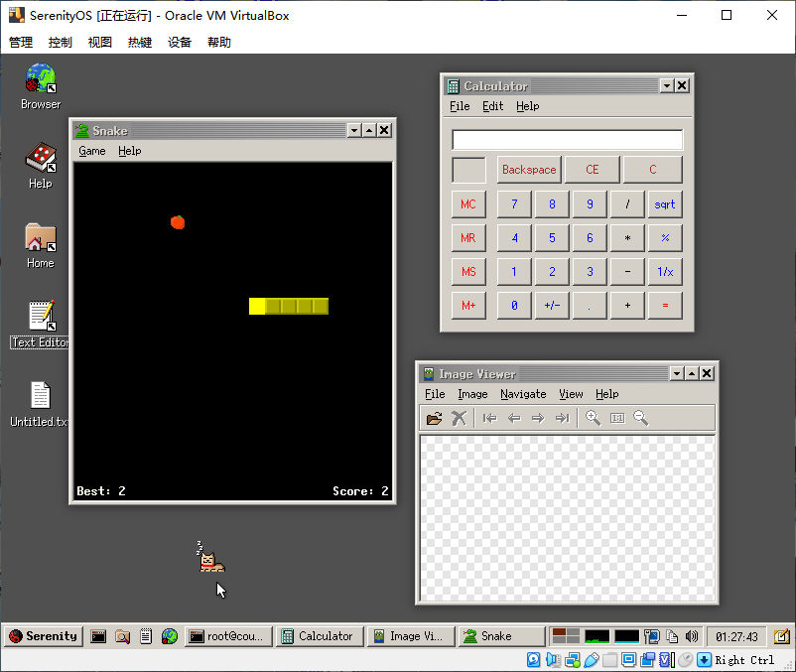
Task: Launch Browser from taskbar quick launch
Action: click(x=170, y=636)
